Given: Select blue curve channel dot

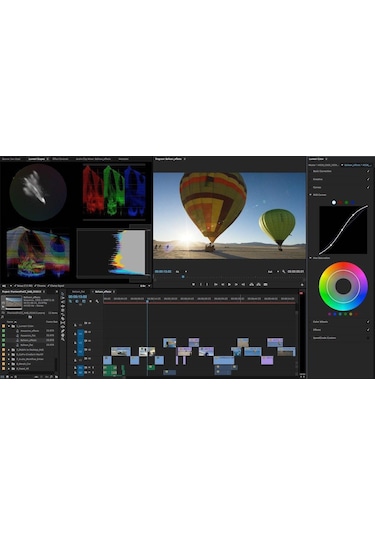Looking at the screenshot, I should (x=353, y=202).
